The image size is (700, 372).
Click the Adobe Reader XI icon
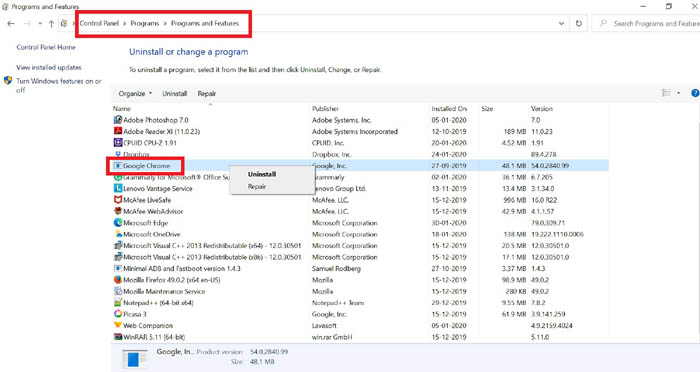coord(118,131)
